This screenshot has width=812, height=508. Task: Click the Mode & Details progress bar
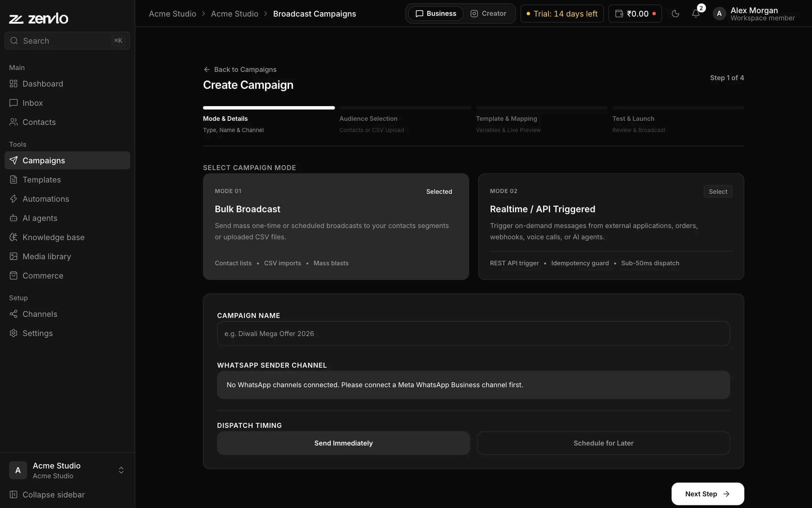point(269,108)
